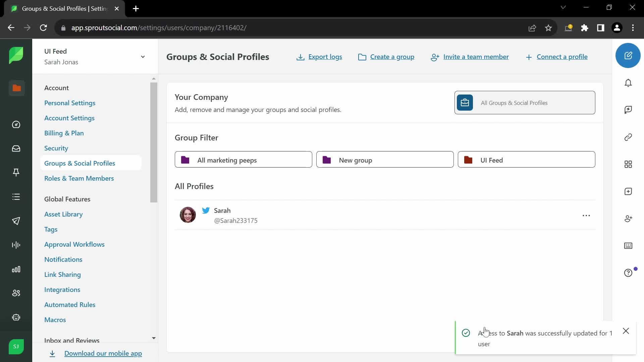The height and width of the screenshot is (362, 644).
Task: Open the people icon in left nav
Action: 16,293
